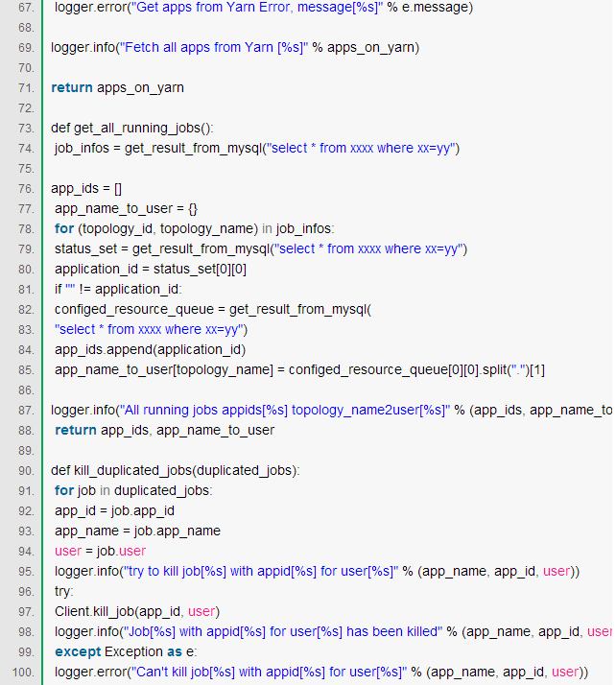616x685 pixels.
Task: Click line number 74 in the gutter
Action: (x=26, y=149)
